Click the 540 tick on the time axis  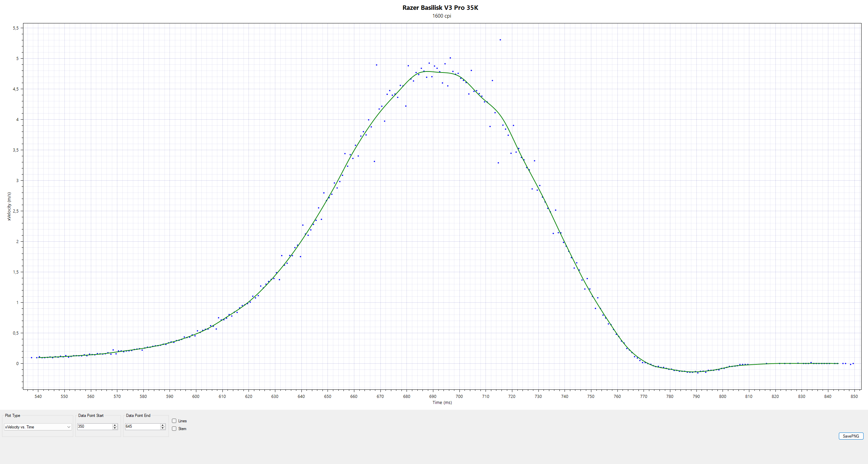coord(38,396)
